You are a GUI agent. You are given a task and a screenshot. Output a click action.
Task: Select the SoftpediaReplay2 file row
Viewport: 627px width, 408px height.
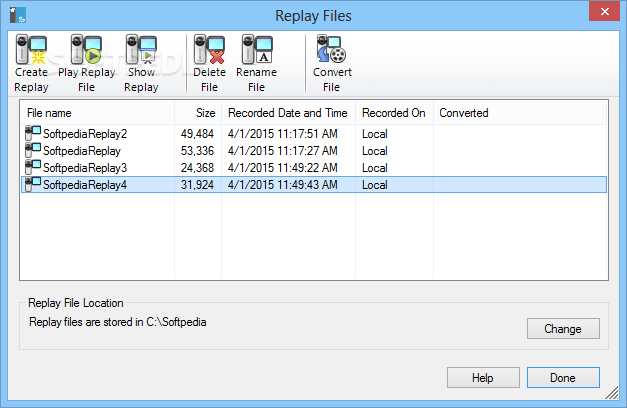pos(314,134)
